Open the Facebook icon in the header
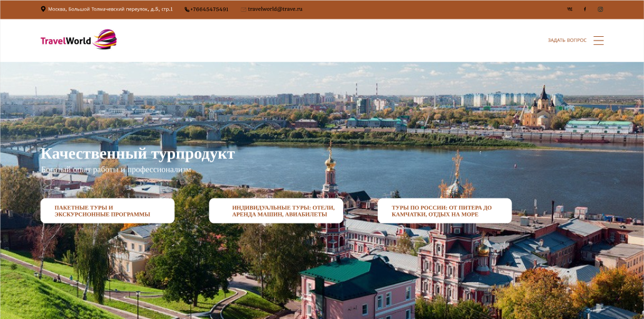The height and width of the screenshot is (319, 644). pyautogui.click(x=585, y=9)
